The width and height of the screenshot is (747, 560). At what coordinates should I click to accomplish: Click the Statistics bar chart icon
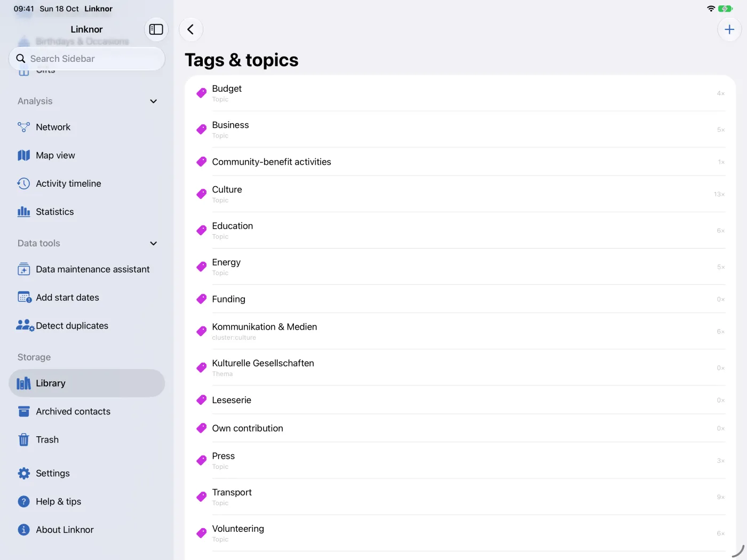point(23,212)
